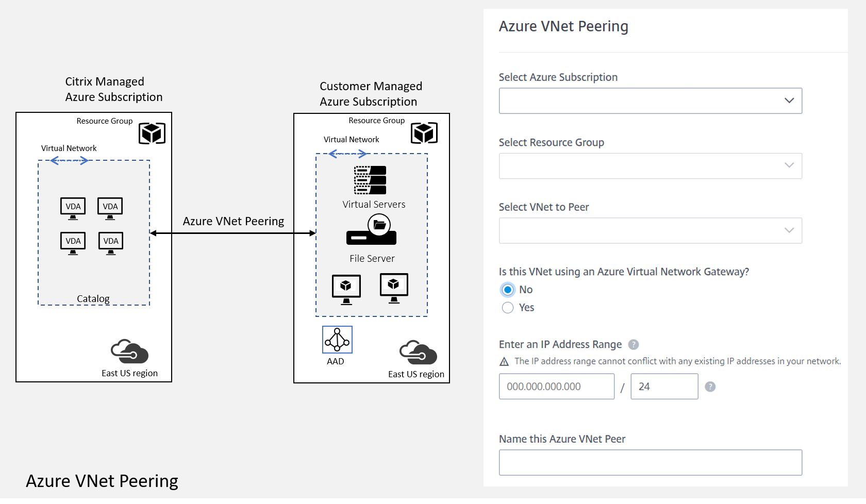Open the Select Azure Subscription dropdown
Image resolution: width=866 pixels, height=504 pixels.
pos(650,100)
